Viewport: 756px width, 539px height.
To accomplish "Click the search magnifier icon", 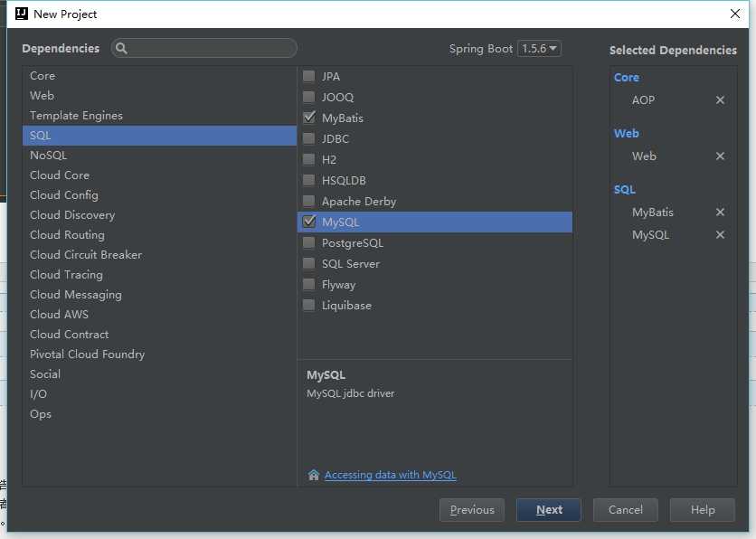I will coord(121,48).
